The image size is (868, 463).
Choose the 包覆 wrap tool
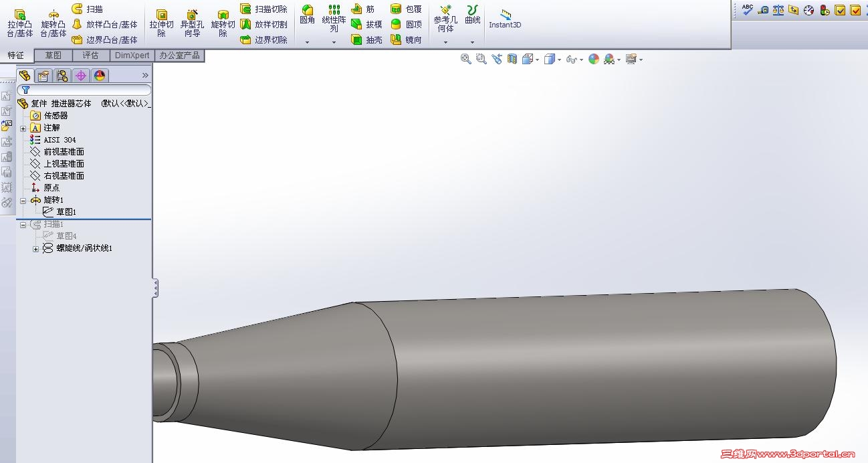406,9
